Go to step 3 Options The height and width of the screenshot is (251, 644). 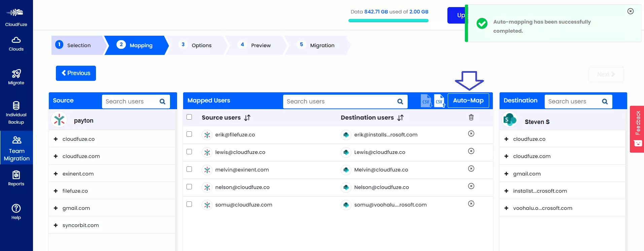[x=197, y=45]
